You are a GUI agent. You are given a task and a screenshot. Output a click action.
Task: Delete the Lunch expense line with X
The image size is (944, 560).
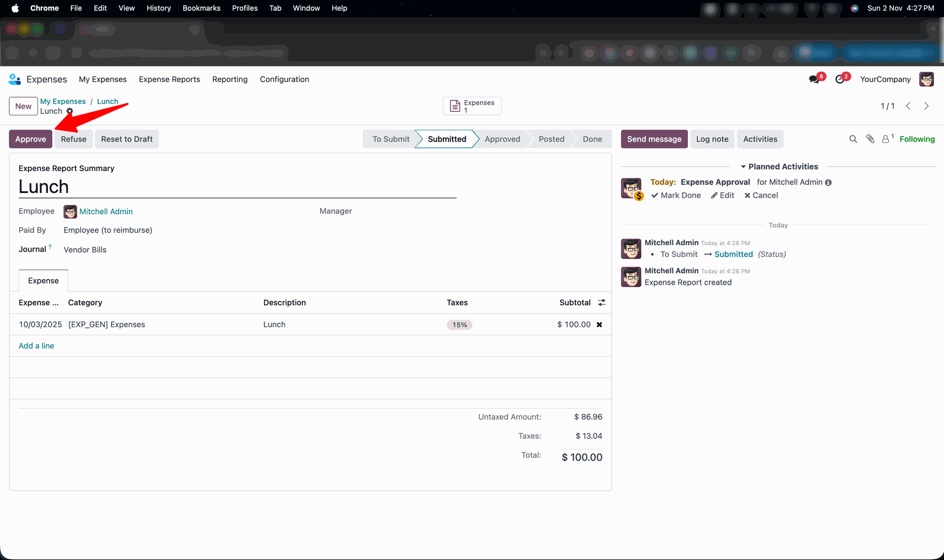tap(599, 325)
